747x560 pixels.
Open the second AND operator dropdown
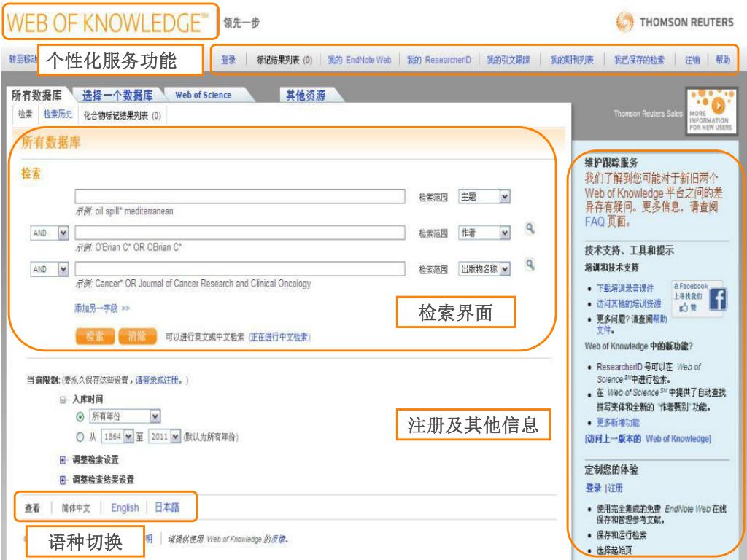click(50, 269)
